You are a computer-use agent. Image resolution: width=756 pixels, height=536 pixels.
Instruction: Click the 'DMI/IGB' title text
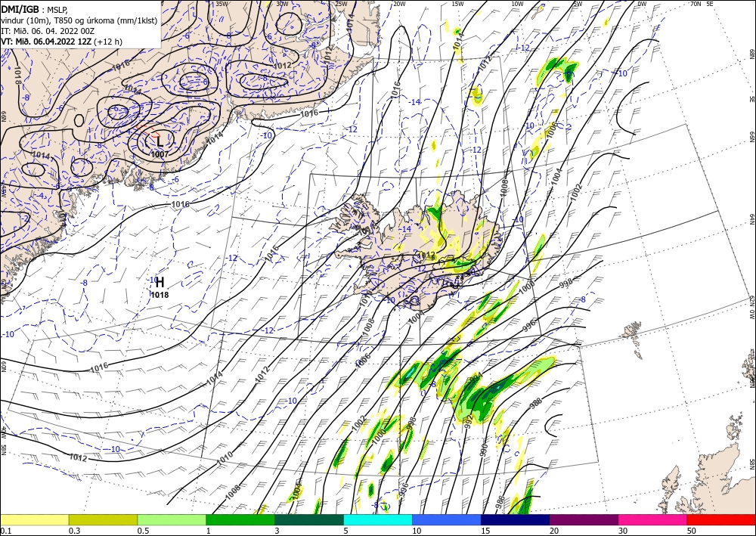tap(20, 9)
